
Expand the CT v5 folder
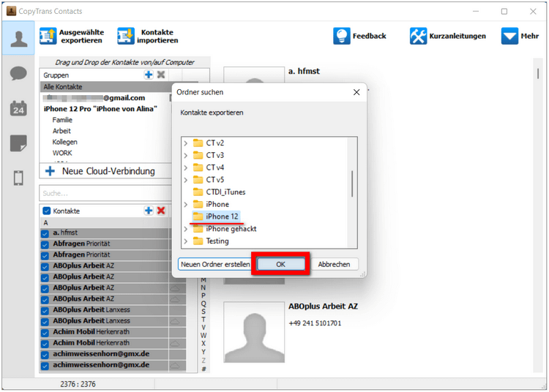click(186, 180)
